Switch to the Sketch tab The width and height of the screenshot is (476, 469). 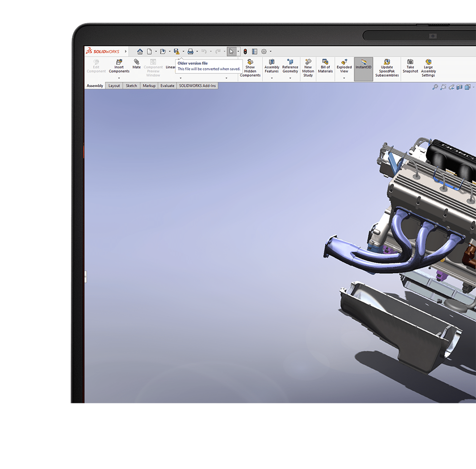pos(131,86)
